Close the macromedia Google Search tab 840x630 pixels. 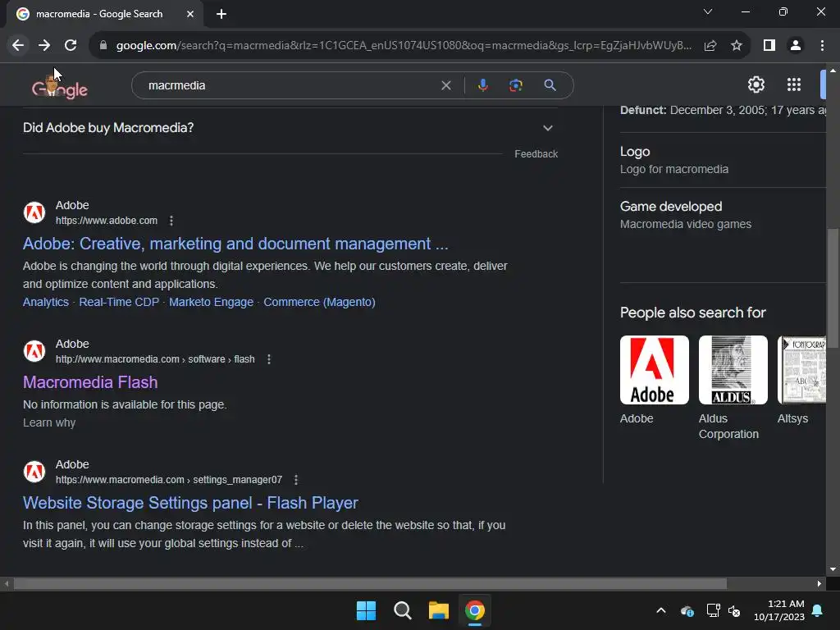coord(190,15)
